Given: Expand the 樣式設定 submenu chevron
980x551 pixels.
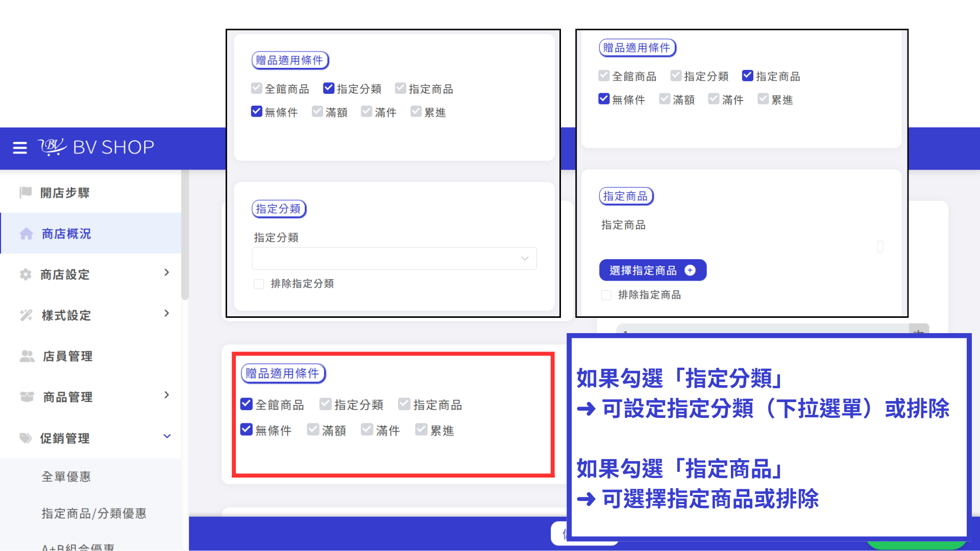Looking at the screenshot, I should coord(167,313).
